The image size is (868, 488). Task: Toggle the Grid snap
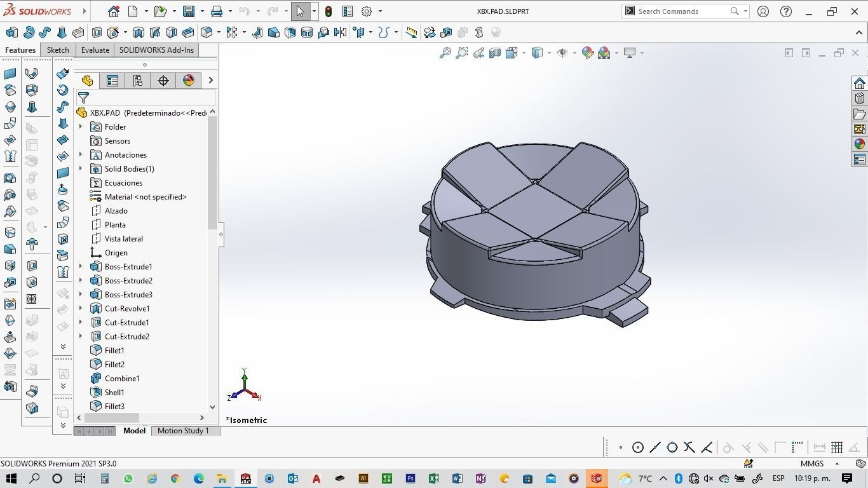[837, 447]
